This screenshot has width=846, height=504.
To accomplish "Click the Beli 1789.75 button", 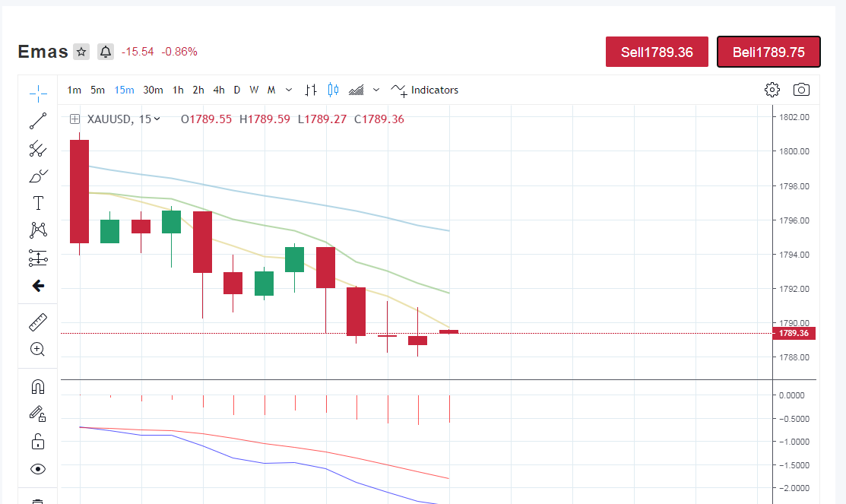I will pos(768,52).
